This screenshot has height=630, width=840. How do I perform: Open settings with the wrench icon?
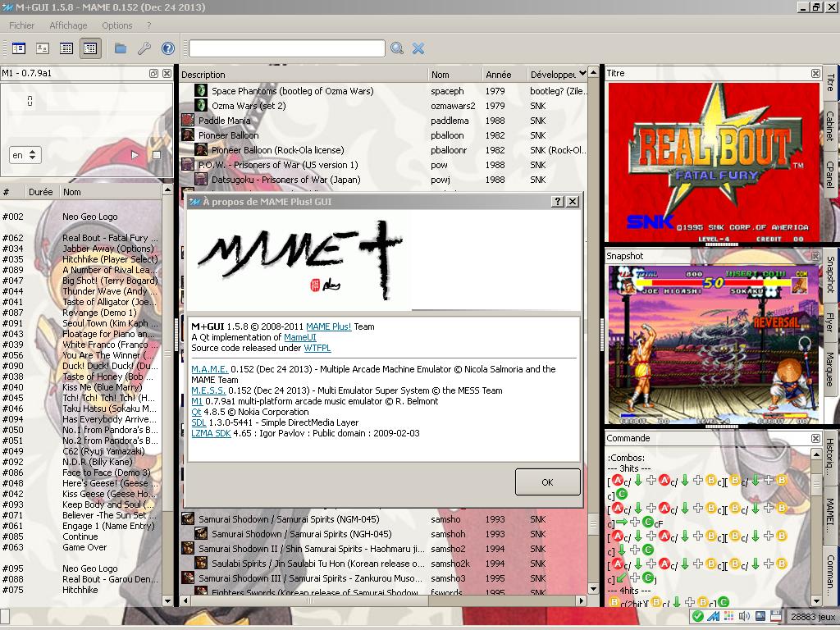pos(144,48)
